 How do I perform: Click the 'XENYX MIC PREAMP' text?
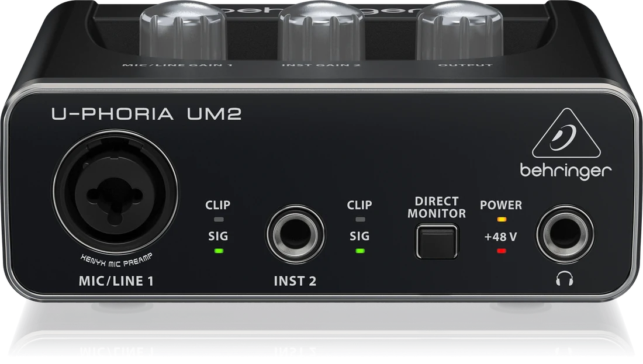[116, 261]
